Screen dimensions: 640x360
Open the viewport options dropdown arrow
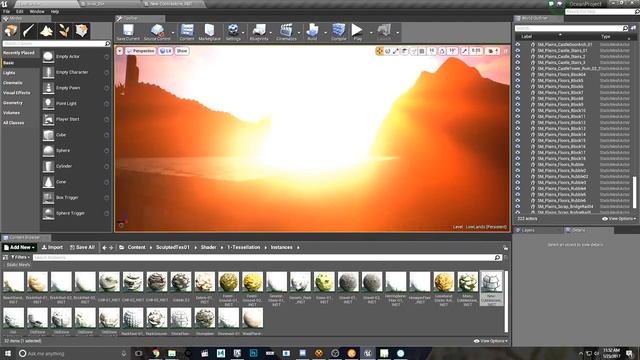click(x=120, y=51)
